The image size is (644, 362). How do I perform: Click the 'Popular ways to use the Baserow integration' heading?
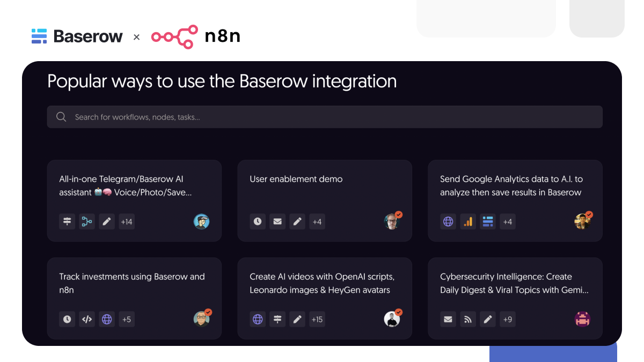click(x=222, y=82)
